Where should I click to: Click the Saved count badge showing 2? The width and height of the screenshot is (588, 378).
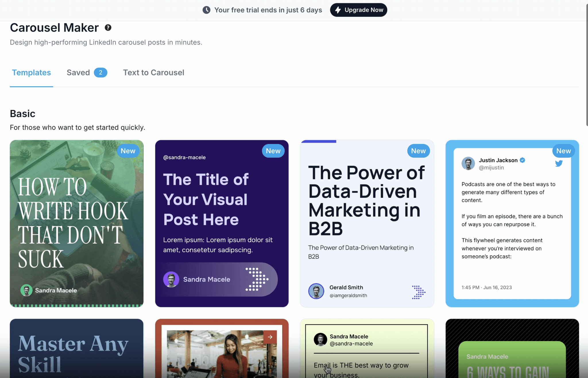tap(100, 73)
